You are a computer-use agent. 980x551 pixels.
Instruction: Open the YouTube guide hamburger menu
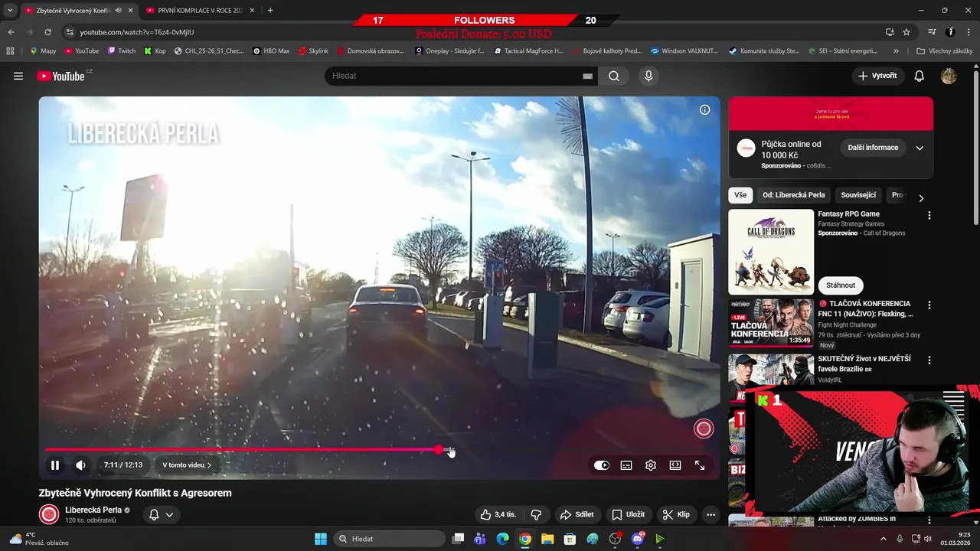tap(18, 76)
